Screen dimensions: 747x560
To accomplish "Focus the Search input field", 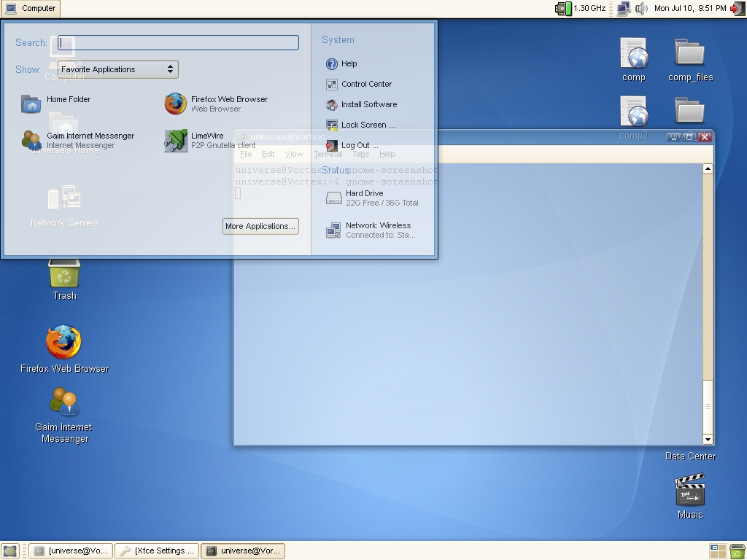I will coord(178,42).
